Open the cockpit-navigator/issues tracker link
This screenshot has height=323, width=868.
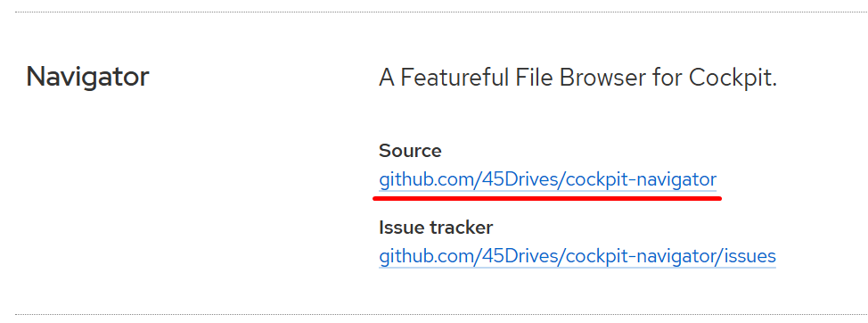[577, 256]
